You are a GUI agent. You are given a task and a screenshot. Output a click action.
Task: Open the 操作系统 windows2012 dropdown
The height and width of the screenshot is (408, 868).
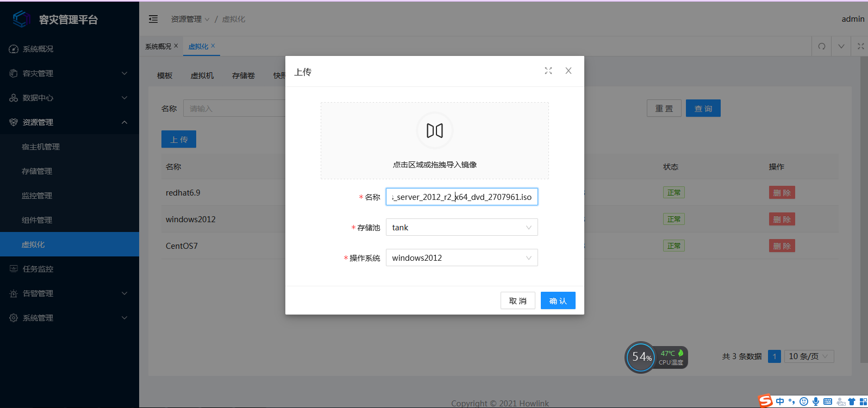(462, 258)
